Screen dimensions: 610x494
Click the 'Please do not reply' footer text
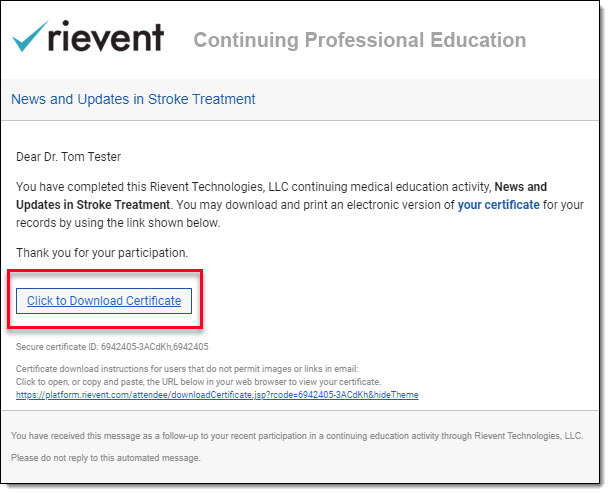[105, 458]
